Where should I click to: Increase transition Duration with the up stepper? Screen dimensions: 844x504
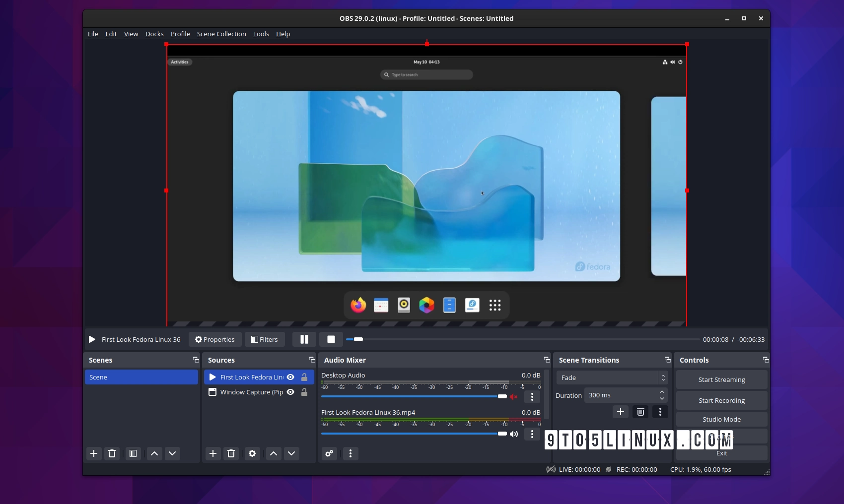tap(662, 392)
